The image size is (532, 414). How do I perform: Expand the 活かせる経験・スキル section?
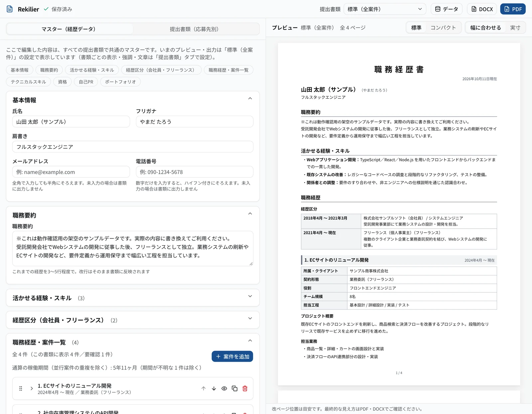click(250, 296)
